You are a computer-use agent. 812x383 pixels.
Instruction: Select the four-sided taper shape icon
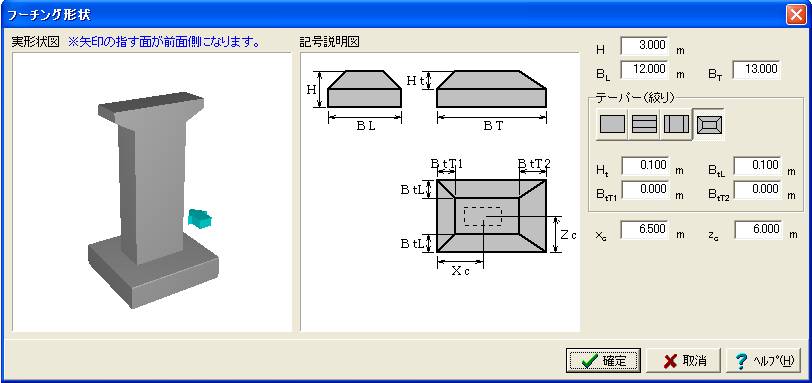pyautogui.click(x=709, y=124)
